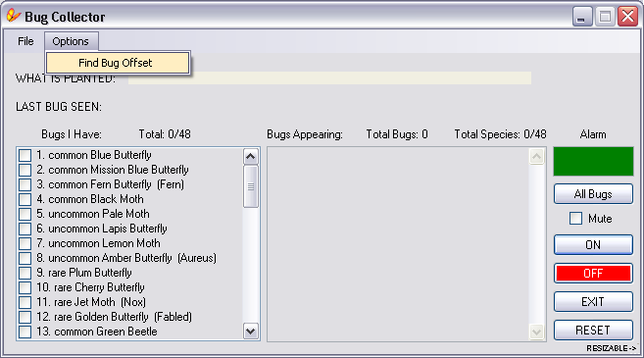Minimize the Bug Collector window
The width and height of the screenshot is (644, 358).
click(581, 17)
